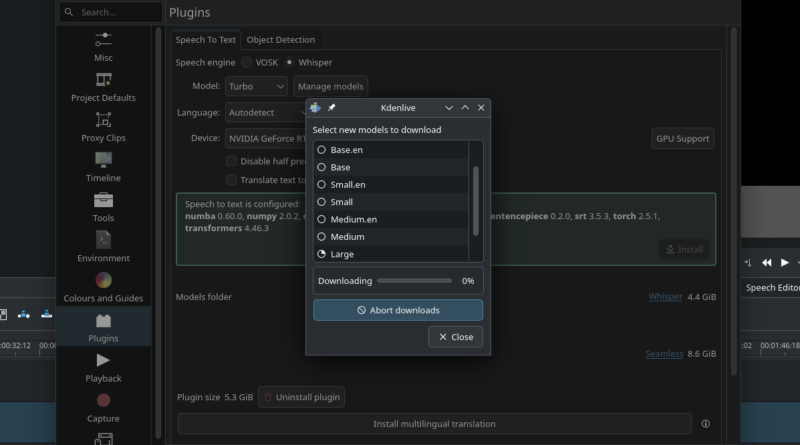Toggle Disable half precision checkbox
Image resolution: width=800 pixels, height=445 pixels.
coord(231,161)
